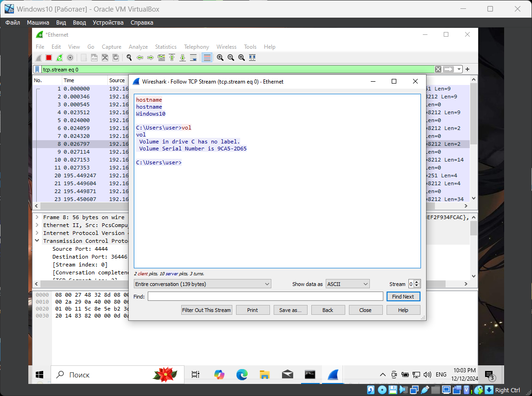
Task: Click VirtualBox optical disk status icon
Action: (x=382, y=390)
